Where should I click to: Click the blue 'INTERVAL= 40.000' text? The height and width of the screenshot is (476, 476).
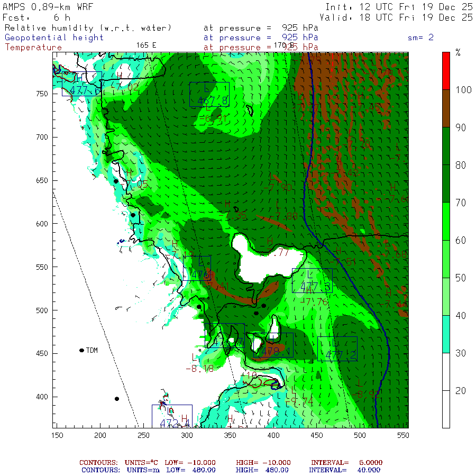click(x=344, y=470)
